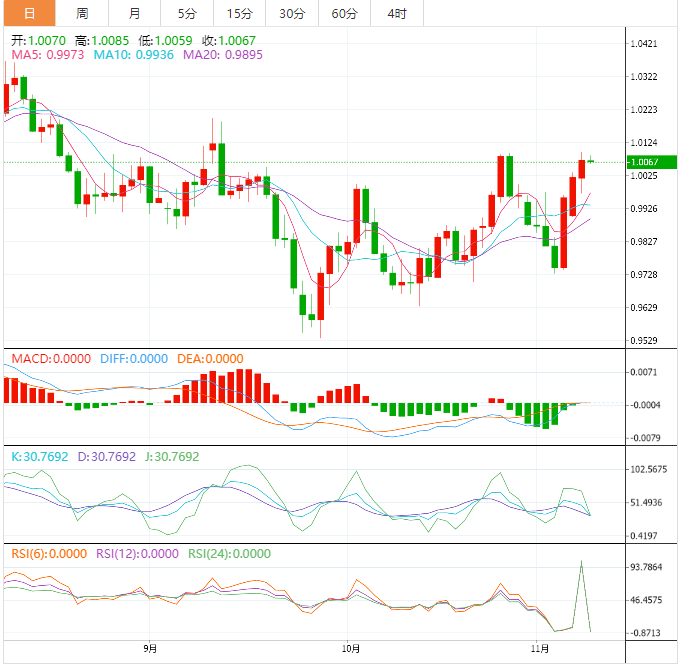This screenshot has height=668, width=679.
Task: Click the RSI(24) legend text
Action: coord(229,553)
